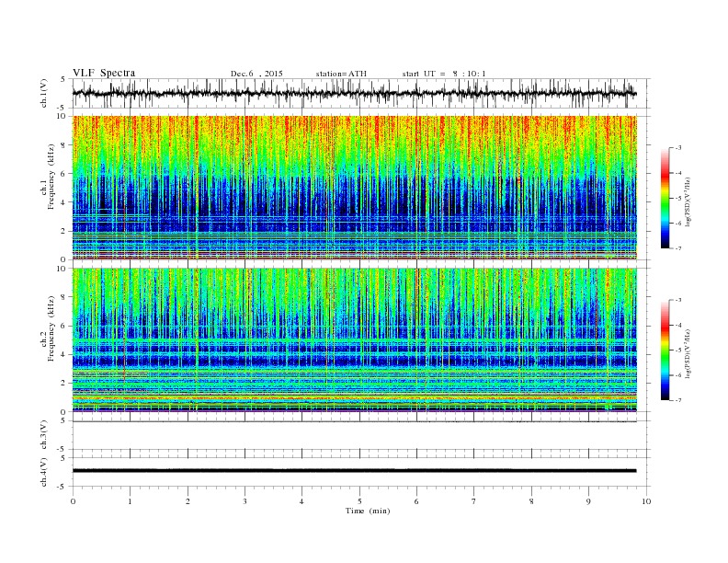Click tick label "0" on the Time axis

pyautogui.click(x=73, y=501)
